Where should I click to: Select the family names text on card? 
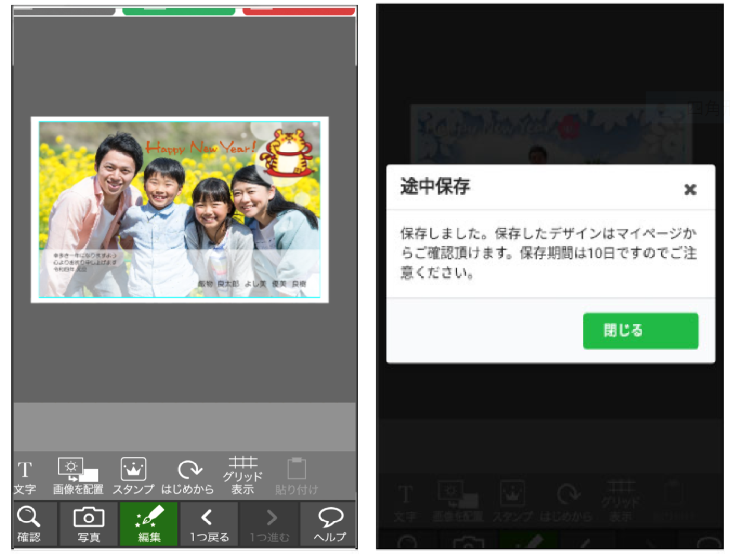(252, 284)
